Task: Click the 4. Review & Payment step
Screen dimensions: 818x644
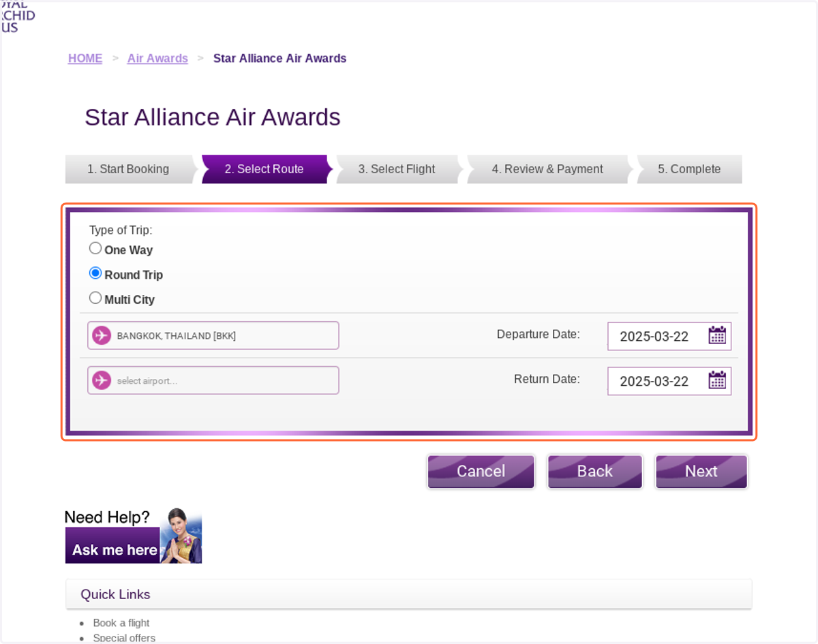Action: pyautogui.click(x=547, y=169)
